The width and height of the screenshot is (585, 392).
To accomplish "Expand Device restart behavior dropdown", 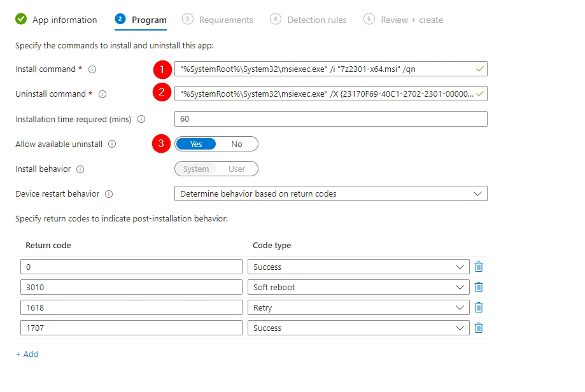I will (x=330, y=194).
